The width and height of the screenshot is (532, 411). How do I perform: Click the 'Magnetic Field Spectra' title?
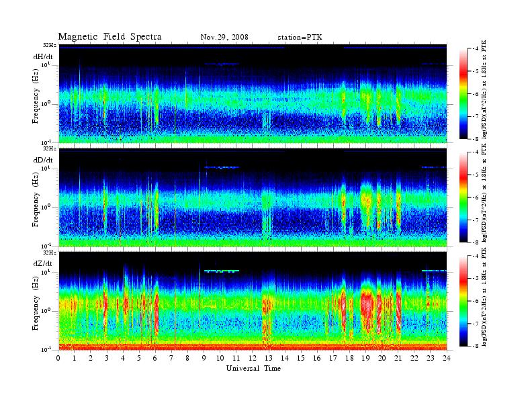pos(109,37)
